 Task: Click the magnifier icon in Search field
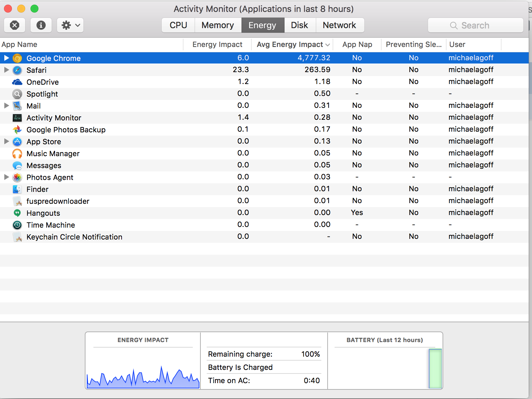[454, 25]
